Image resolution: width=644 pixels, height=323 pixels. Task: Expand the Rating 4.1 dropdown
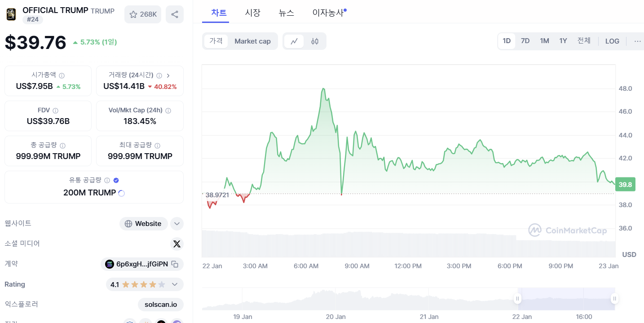click(175, 284)
